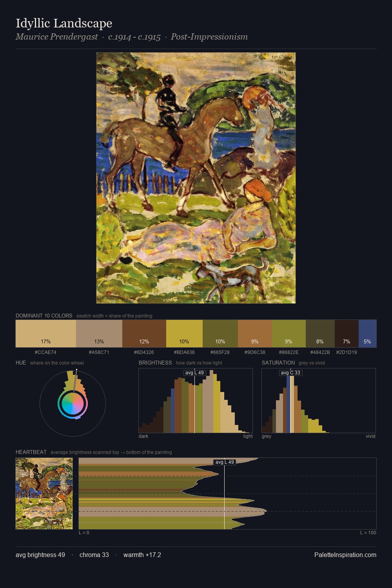Click the 'light' axis label under Brightness
This screenshot has height=588, width=392.
point(248,436)
